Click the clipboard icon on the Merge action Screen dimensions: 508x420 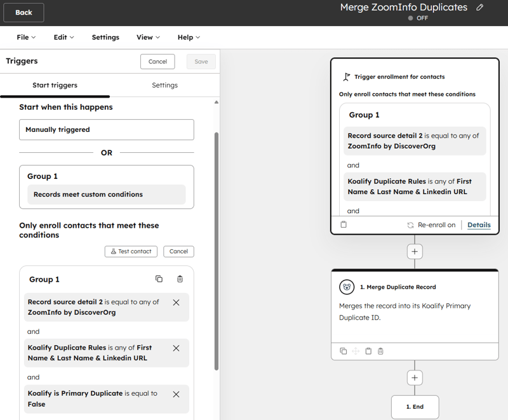tap(368, 351)
